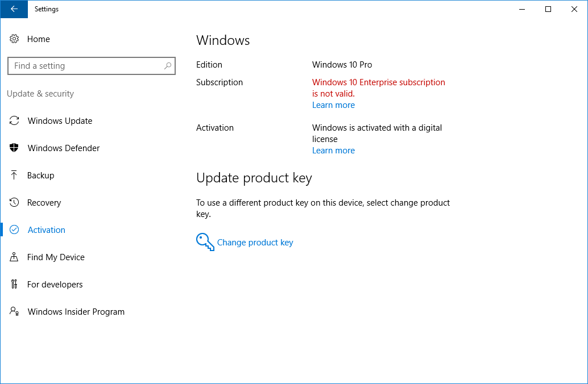This screenshot has width=588, height=384.
Task: Open Learn more under Subscription
Action: pos(333,105)
